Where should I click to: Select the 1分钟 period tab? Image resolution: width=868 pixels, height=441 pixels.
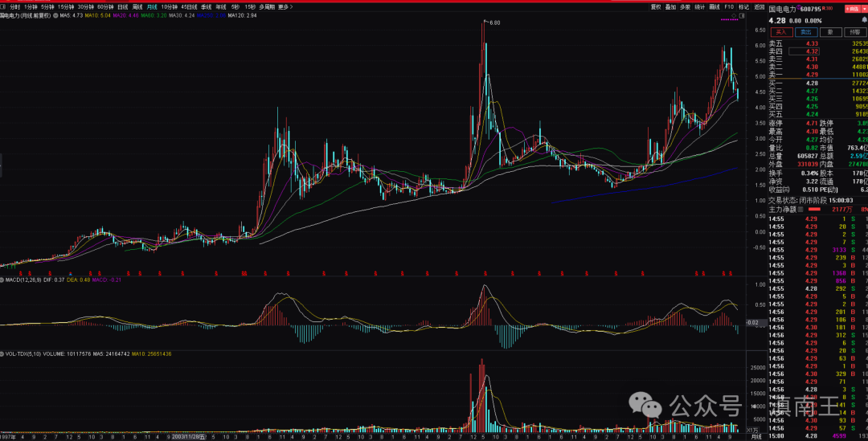(31, 7)
